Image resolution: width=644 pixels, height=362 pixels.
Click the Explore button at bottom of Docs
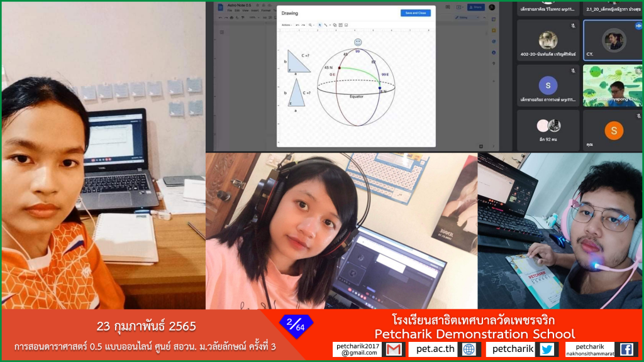point(481,146)
